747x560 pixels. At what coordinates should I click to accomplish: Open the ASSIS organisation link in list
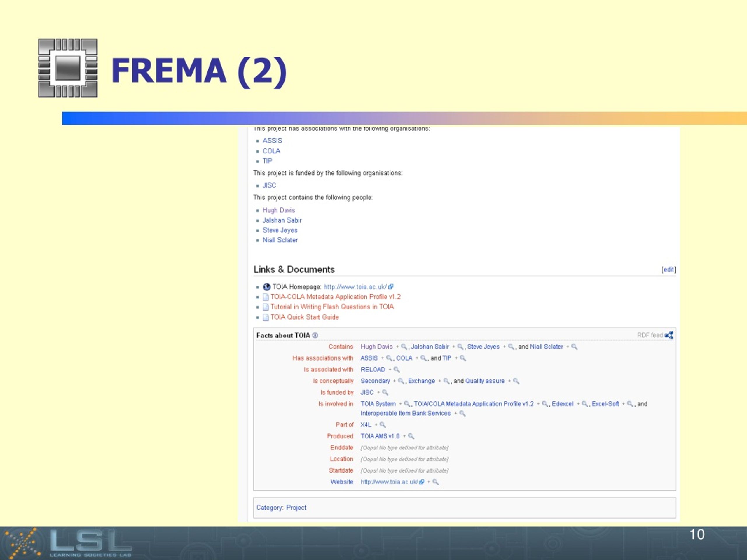(x=272, y=141)
